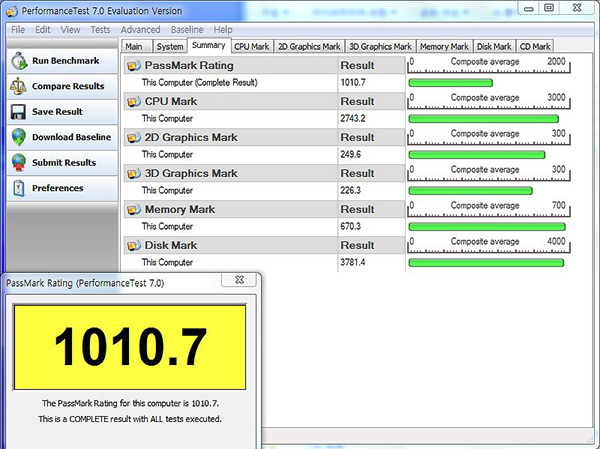Click the 2D Graphics Mark green result bar

[477, 155]
